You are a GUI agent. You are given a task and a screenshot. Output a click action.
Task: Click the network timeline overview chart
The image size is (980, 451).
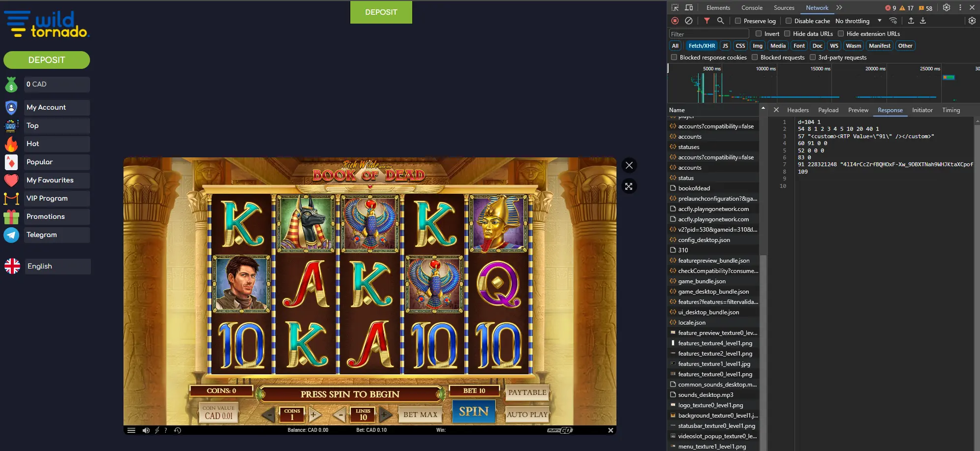824,84
